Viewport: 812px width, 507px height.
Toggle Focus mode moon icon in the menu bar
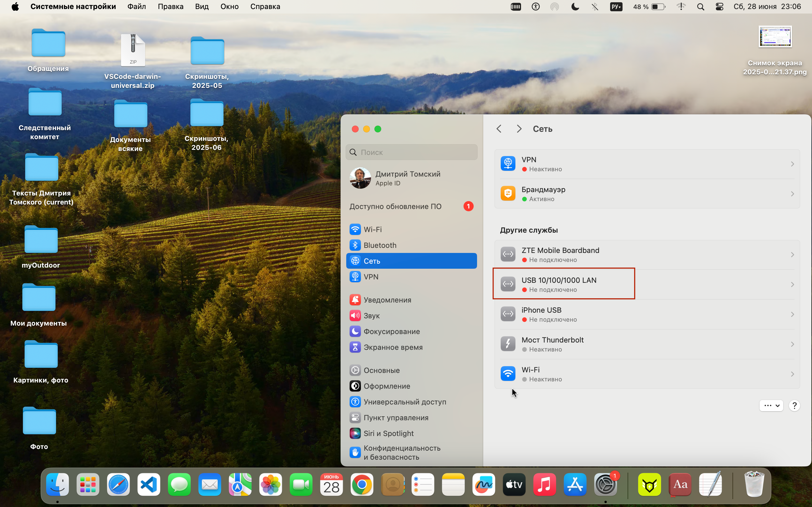[575, 7]
